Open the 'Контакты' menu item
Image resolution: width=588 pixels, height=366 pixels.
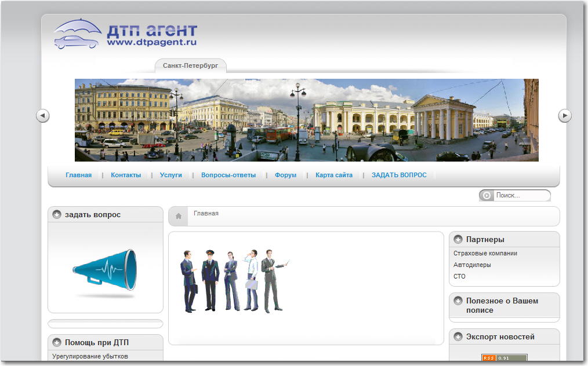126,175
